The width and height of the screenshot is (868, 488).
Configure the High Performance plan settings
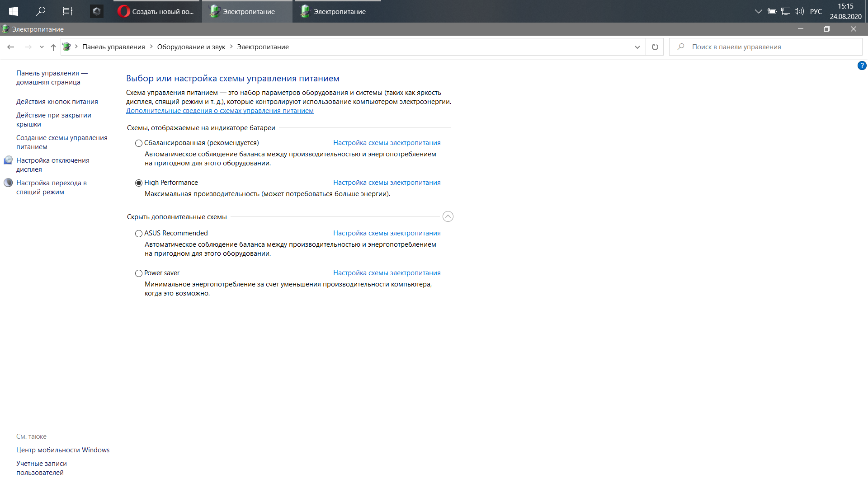387,183
